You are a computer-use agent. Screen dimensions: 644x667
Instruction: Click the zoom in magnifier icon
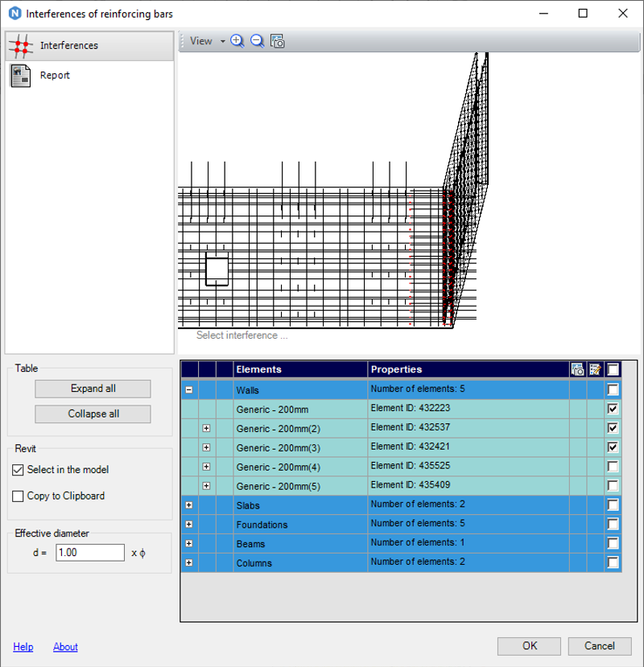(x=237, y=41)
